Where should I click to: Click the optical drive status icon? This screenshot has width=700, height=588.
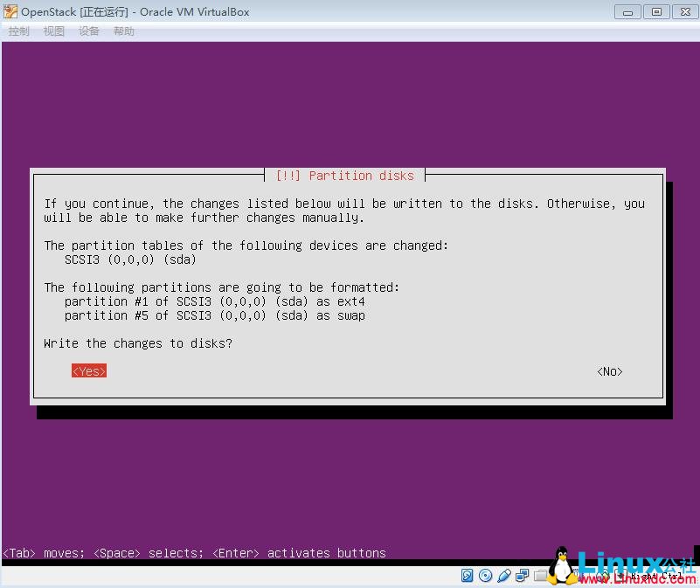coord(487,576)
